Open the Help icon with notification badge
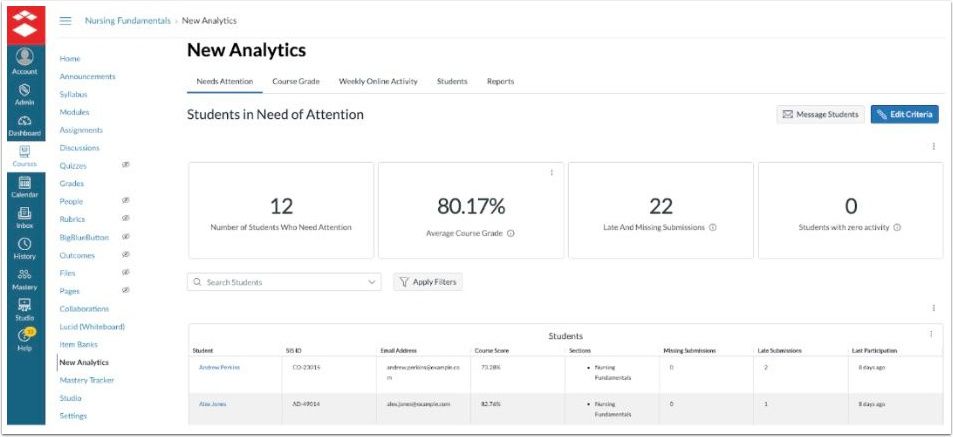The image size is (953, 437). point(25,339)
